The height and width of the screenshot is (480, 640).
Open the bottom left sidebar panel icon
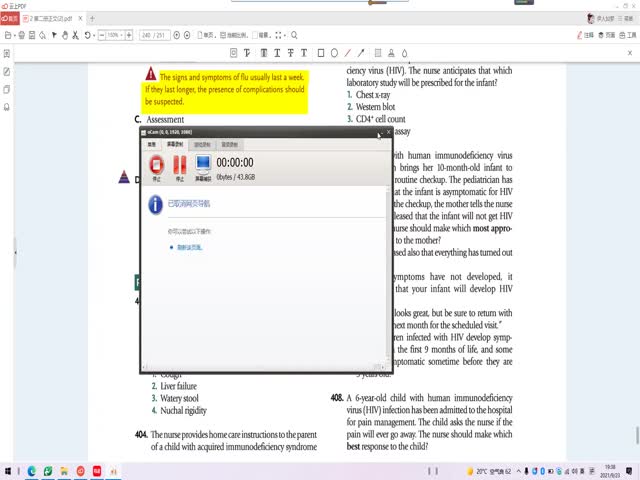[x=7, y=107]
